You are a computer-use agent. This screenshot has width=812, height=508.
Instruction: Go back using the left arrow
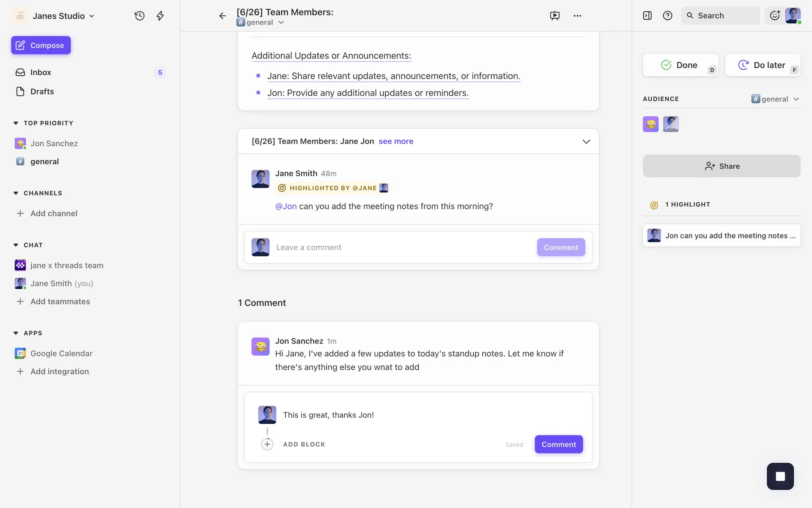coord(222,16)
